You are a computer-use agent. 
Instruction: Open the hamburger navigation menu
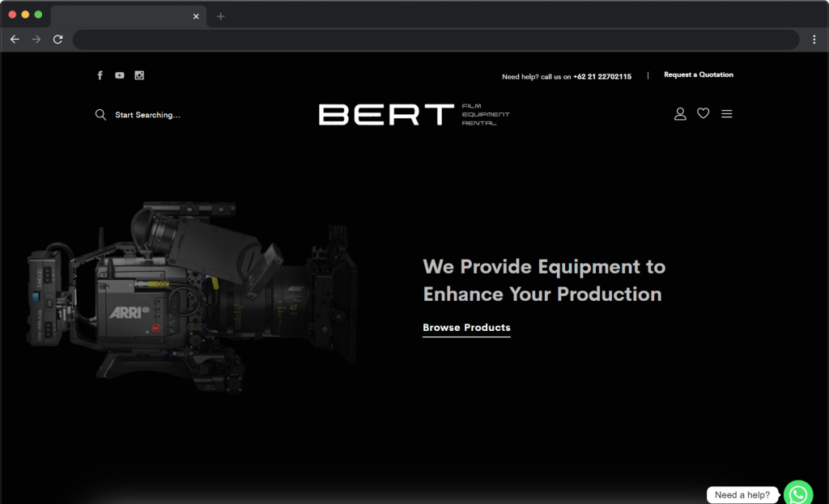point(726,114)
